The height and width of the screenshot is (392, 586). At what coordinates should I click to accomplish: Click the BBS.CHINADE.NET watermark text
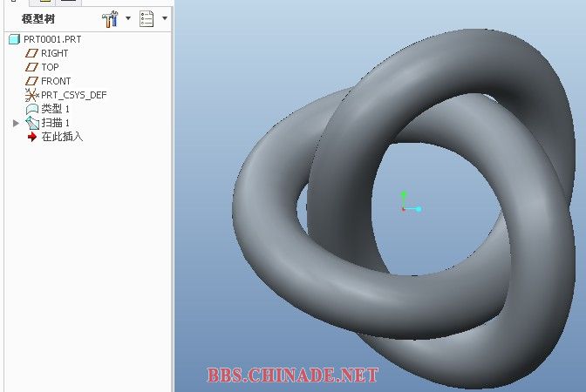coord(293,376)
